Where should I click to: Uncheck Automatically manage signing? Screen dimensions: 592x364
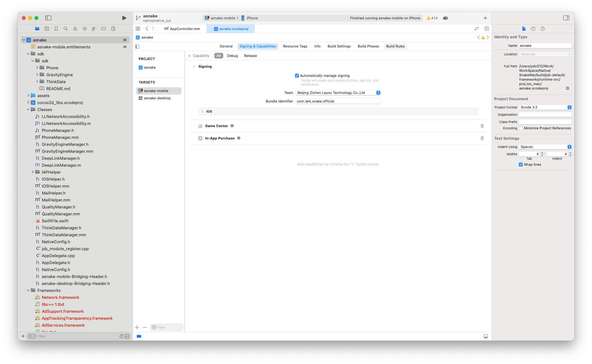[297, 76]
